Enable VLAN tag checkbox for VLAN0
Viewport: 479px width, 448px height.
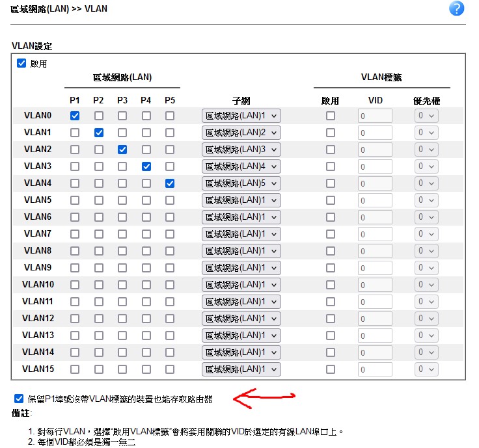[331, 116]
